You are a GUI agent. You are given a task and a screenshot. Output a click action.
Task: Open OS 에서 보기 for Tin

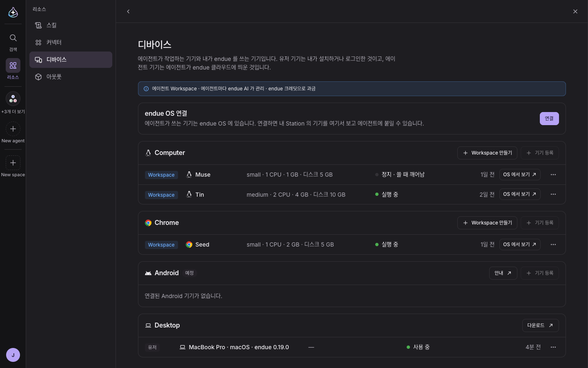520,194
